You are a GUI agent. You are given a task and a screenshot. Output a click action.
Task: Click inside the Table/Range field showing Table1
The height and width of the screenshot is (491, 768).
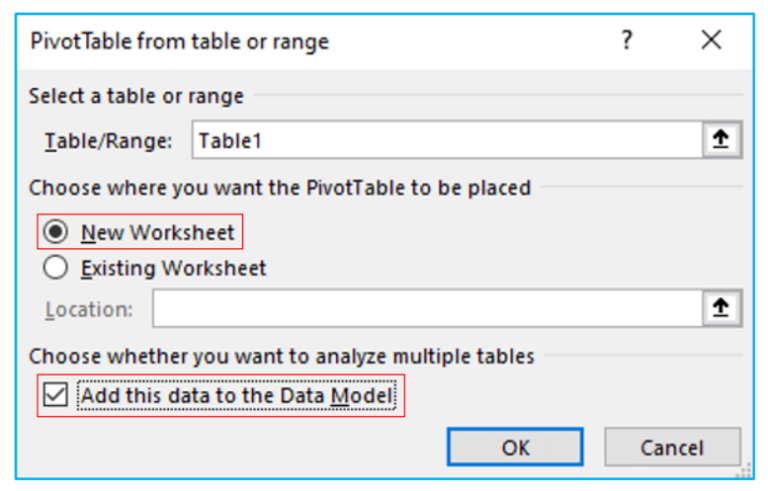(x=448, y=141)
